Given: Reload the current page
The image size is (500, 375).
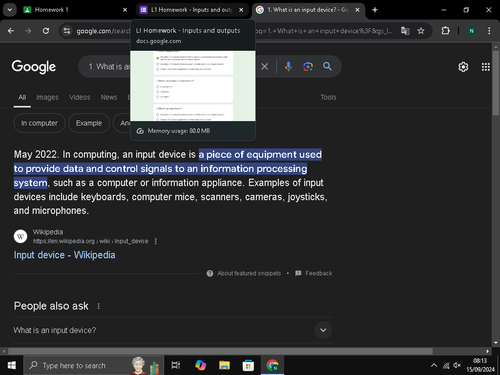Looking at the screenshot, I should [46, 31].
